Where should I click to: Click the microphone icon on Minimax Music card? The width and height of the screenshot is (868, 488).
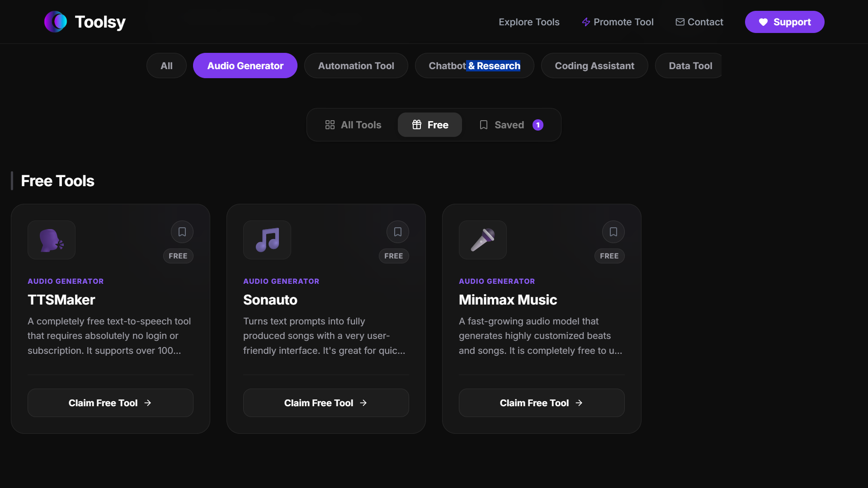click(x=482, y=240)
